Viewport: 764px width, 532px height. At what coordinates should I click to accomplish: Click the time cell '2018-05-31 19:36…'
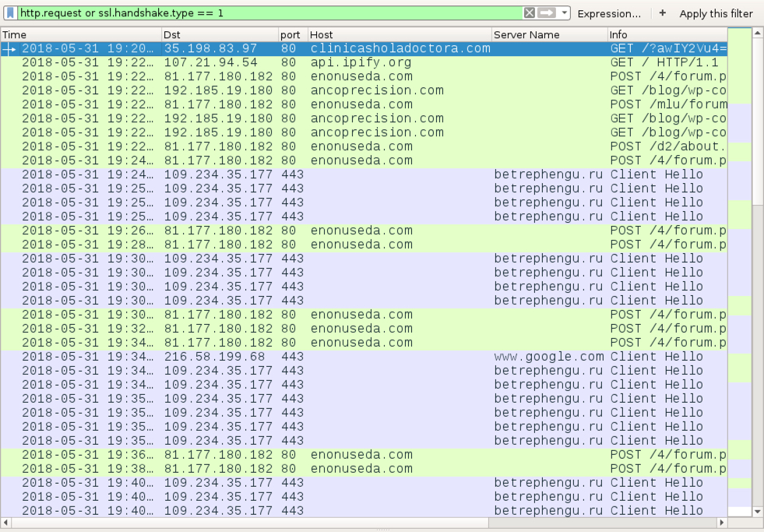87,455
